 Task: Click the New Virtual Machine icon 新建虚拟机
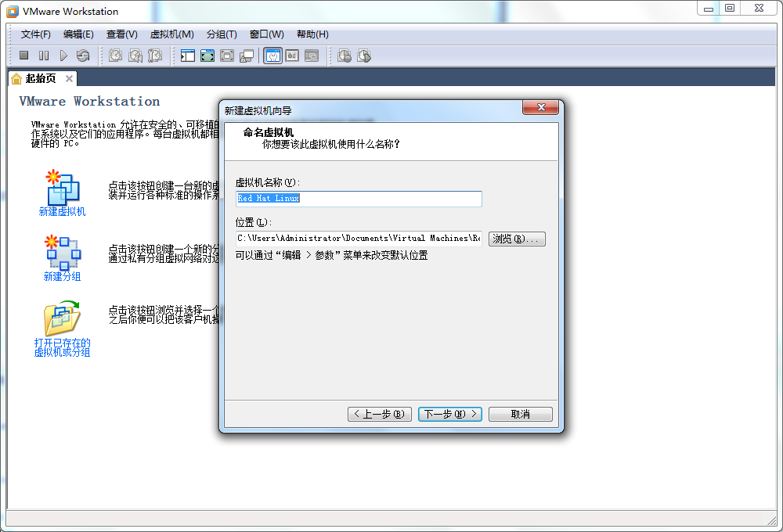(63, 186)
